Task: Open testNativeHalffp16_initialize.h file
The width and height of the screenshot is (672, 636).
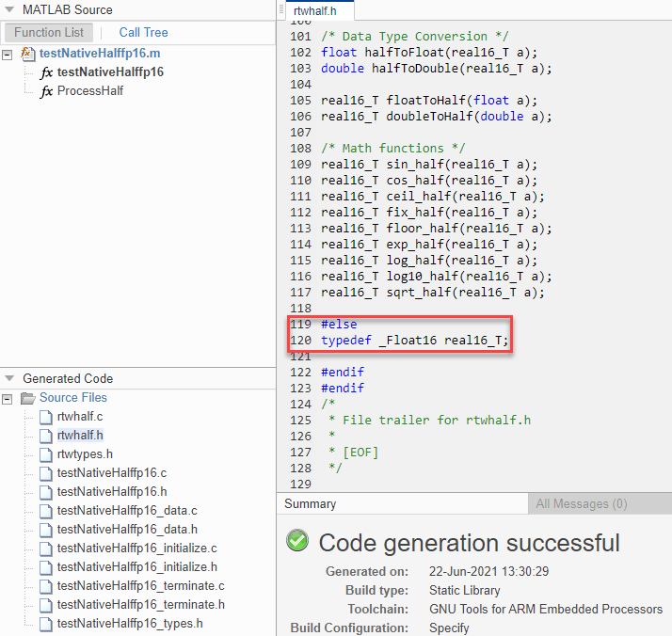Action: click(x=137, y=567)
